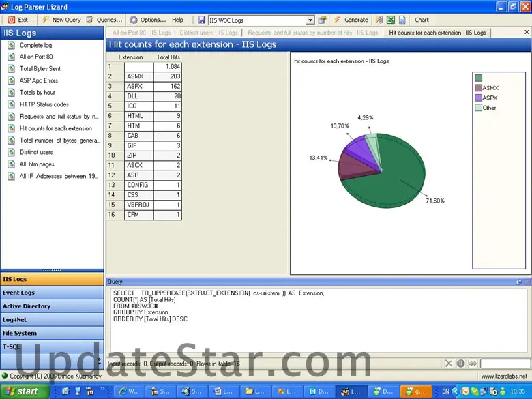The image size is (532, 399).
Task: Click the All .htm pages query icon
Action: click(11, 164)
